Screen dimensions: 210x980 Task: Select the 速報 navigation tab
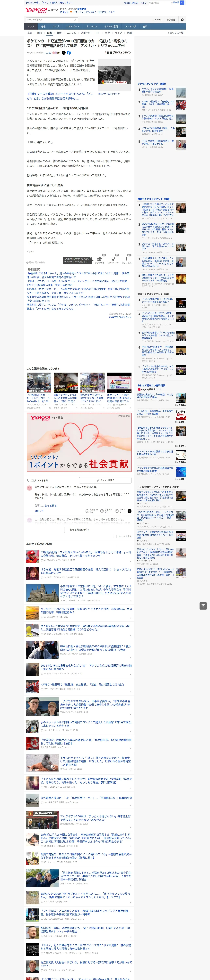pos(43,26)
